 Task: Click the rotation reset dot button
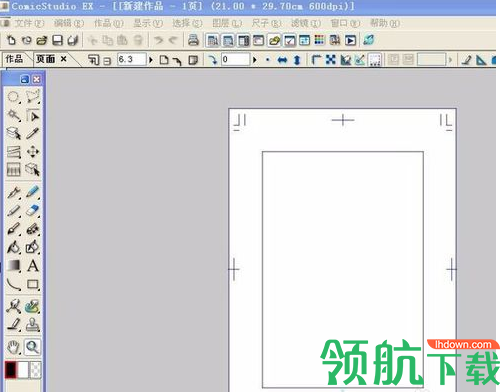click(x=268, y=60)
